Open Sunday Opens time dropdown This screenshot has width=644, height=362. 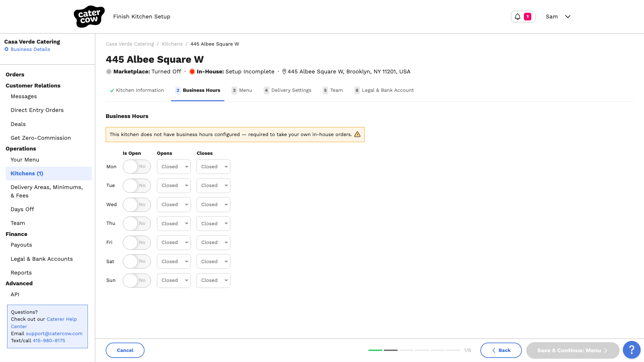tap(174, 281)
